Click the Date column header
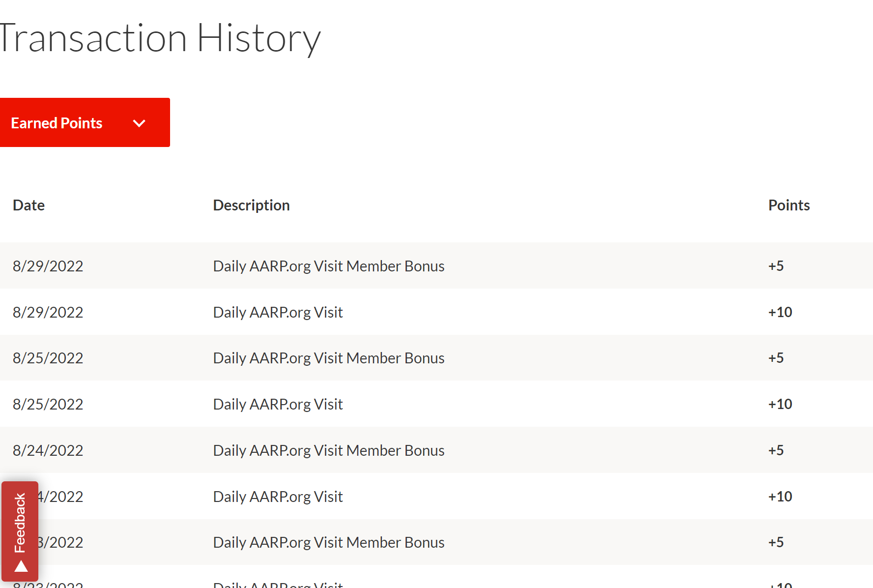 pyautogui.click(x=29, y=205)
